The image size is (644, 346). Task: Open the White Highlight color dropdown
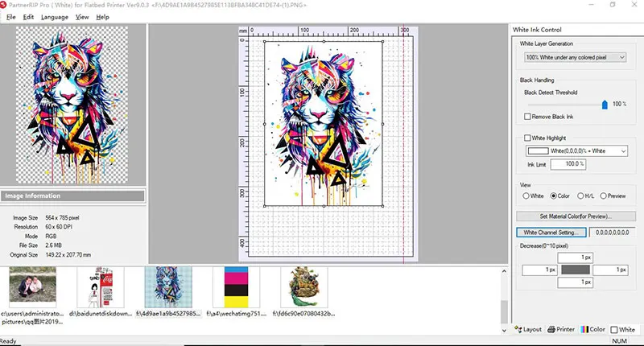[x=576, y=150]
